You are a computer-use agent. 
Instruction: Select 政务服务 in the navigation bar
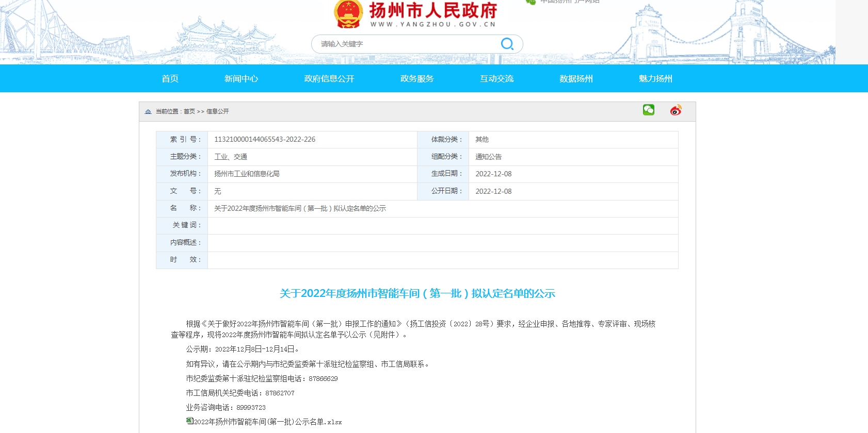417,79
